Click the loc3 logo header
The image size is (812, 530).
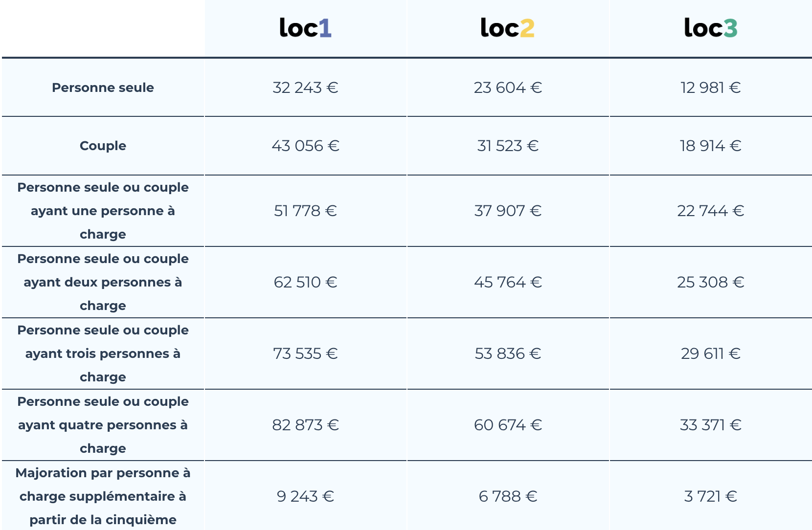710,28
